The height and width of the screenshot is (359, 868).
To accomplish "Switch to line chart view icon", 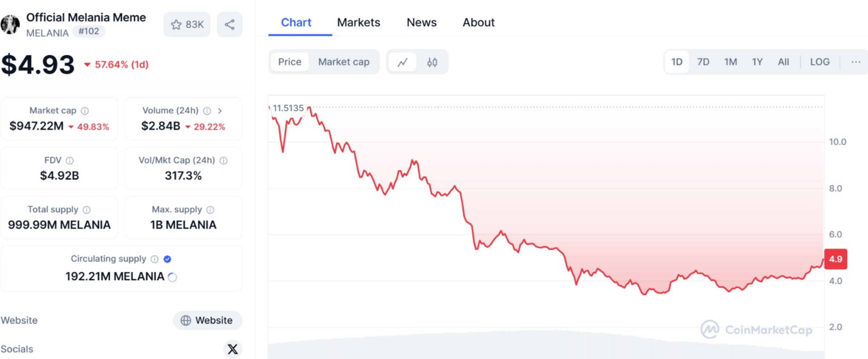I will 402,62.
